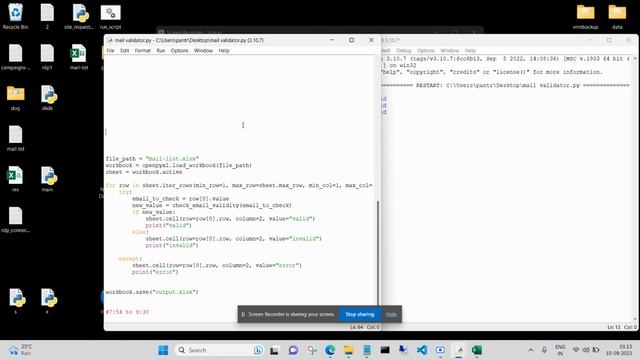This screenshot has height=360, width=640.
Task: Open the Options menu in the editor window
Action: pos(179,51)
